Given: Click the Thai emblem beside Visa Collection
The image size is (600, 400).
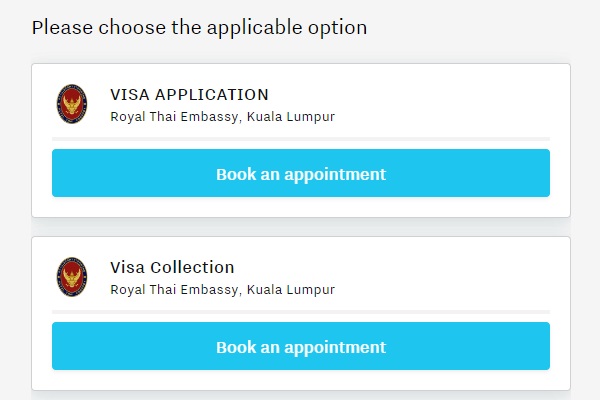Looking at the screenshot, I should [x=72, y=277].
